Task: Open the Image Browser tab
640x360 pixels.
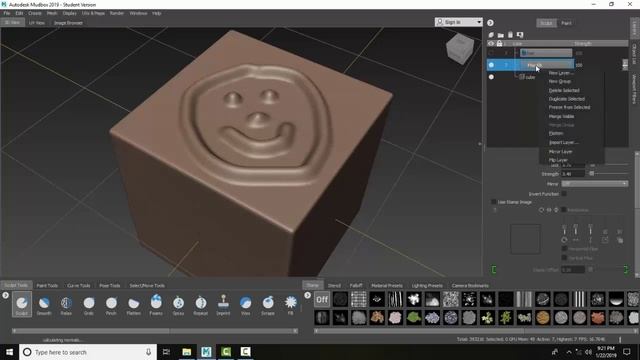Action: (x=68, y=23)
